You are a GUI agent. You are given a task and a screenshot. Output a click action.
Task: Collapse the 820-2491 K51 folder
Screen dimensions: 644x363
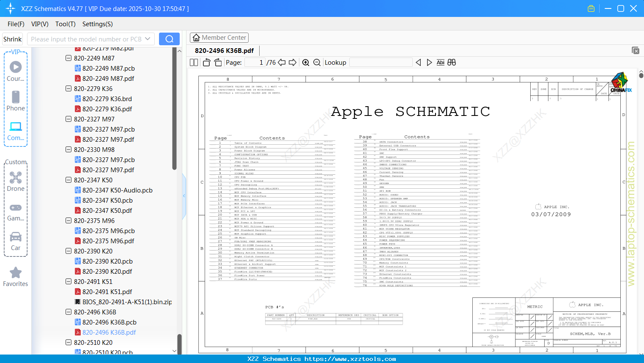69,282
